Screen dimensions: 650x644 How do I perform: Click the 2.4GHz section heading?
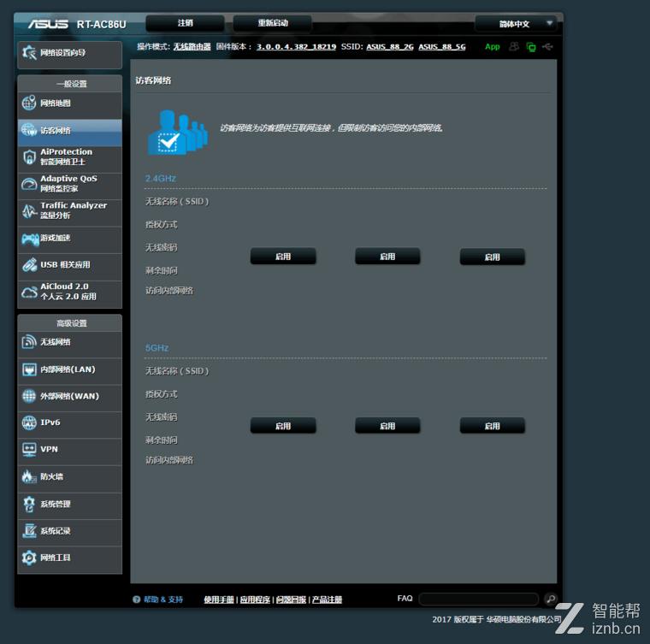(x=161, y=179)
